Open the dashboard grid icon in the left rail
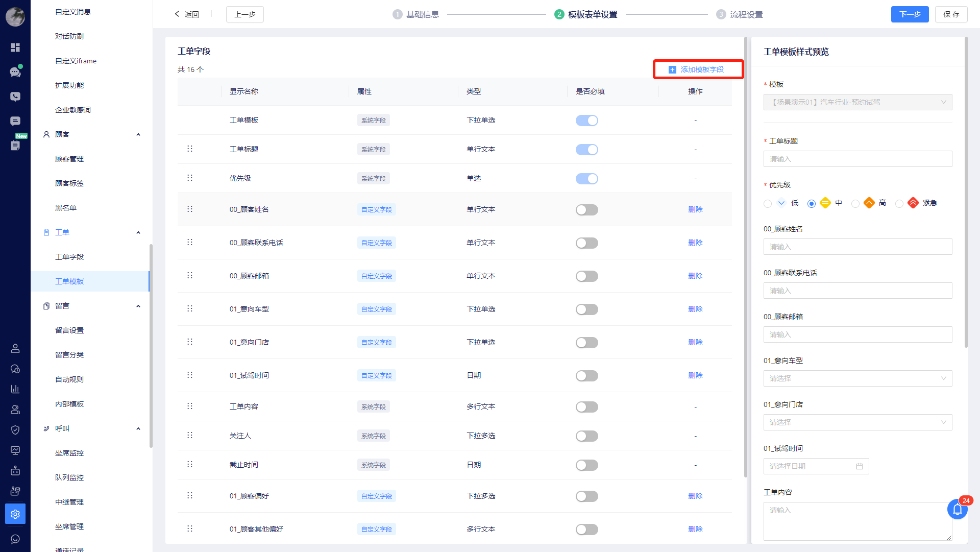The height and width of the screenshot is (552, 980). [15, 47]
